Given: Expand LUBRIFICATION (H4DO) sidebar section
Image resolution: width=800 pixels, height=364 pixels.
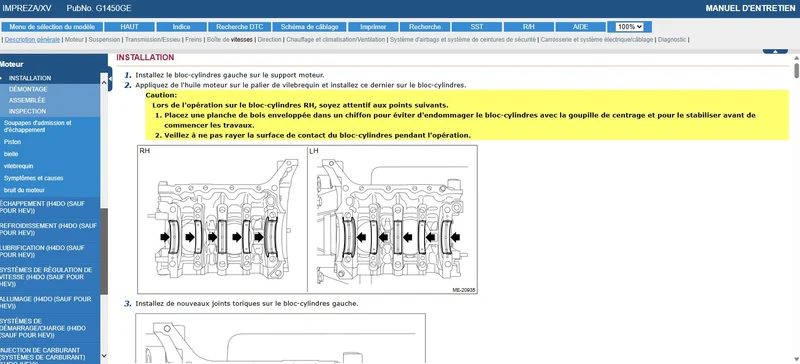Looking at the screenshot, I should coord(50,251).
